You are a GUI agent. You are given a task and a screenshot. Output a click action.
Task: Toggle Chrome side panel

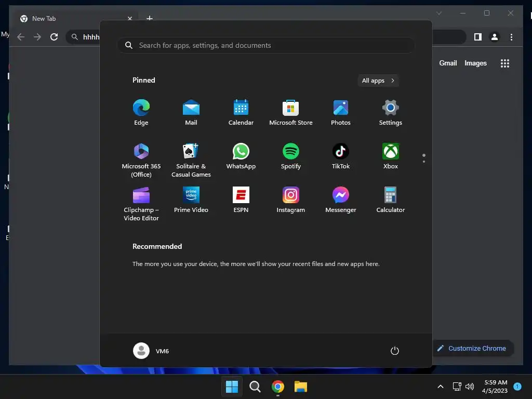[478, 37]
